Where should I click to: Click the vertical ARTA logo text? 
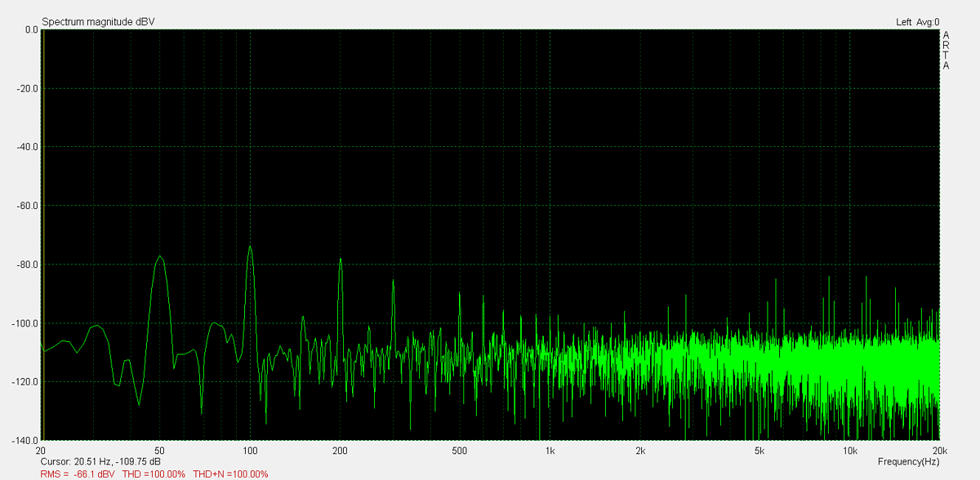(946, 51)
